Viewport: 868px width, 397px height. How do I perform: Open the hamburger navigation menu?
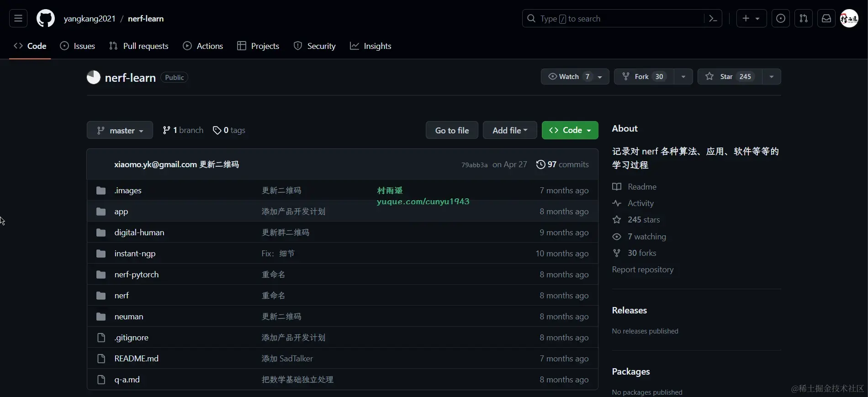pyautogui.click(x=18, y=18)
